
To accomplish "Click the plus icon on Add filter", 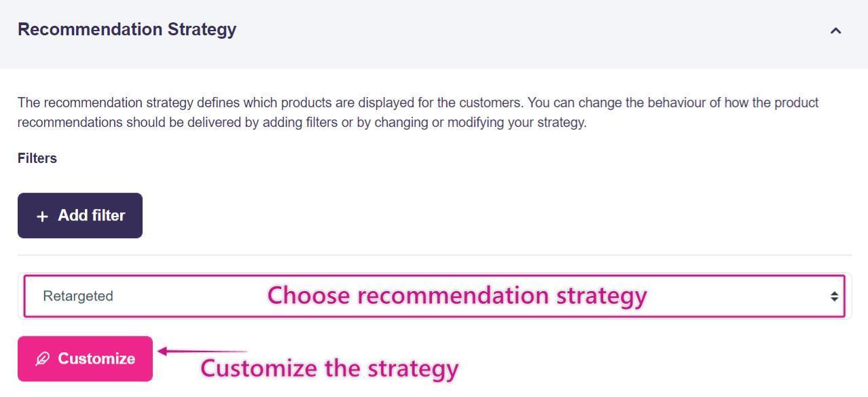I will tap(42, 216).
